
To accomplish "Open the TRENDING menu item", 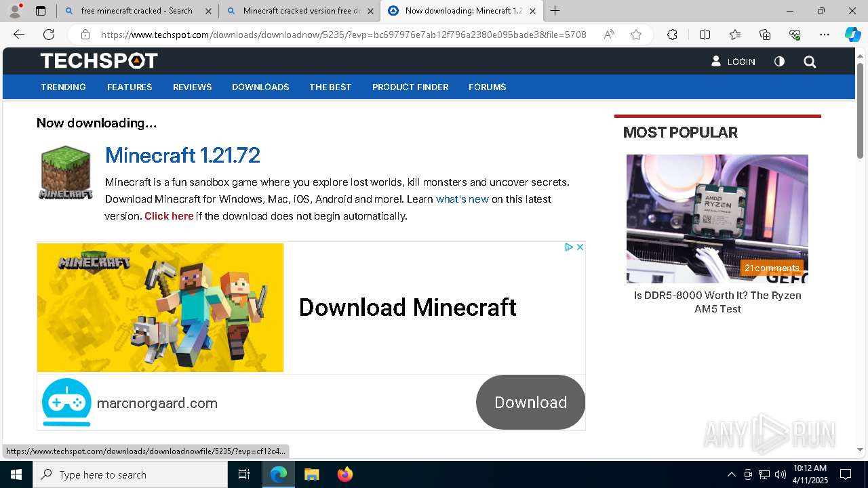I will click(63, 87).
